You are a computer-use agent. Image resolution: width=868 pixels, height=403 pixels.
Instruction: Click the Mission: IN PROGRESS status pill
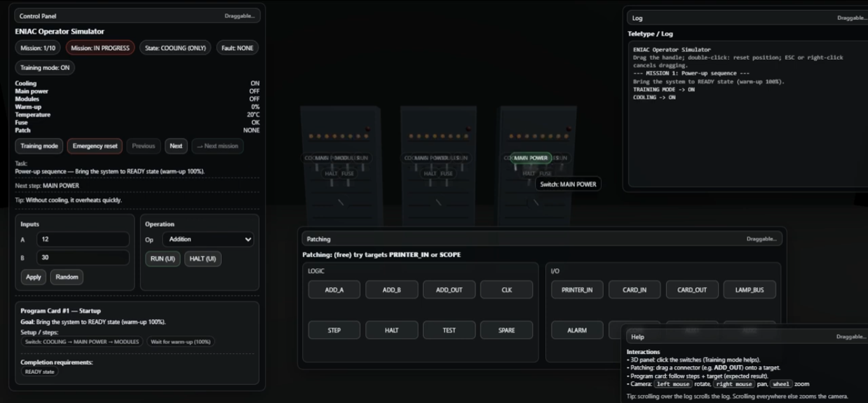(100, 48)
